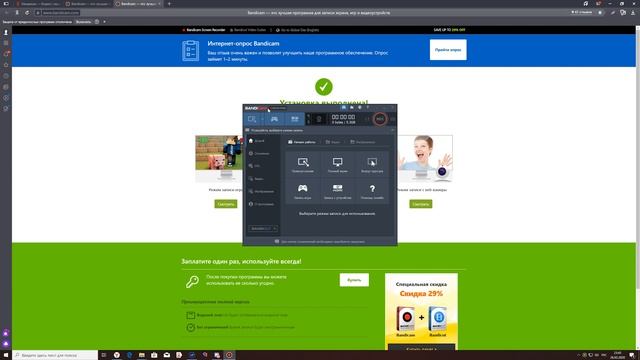Click the highlighted icon in Bandicam title bar

pos(344,107)
